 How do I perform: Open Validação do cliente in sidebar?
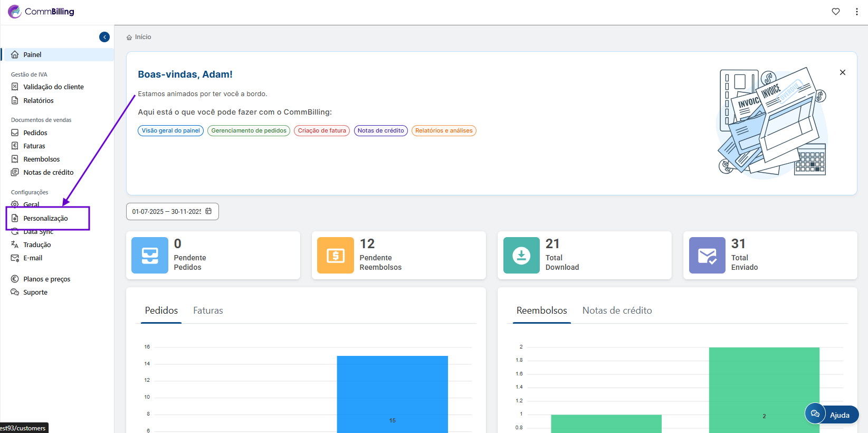coord(53,87)
